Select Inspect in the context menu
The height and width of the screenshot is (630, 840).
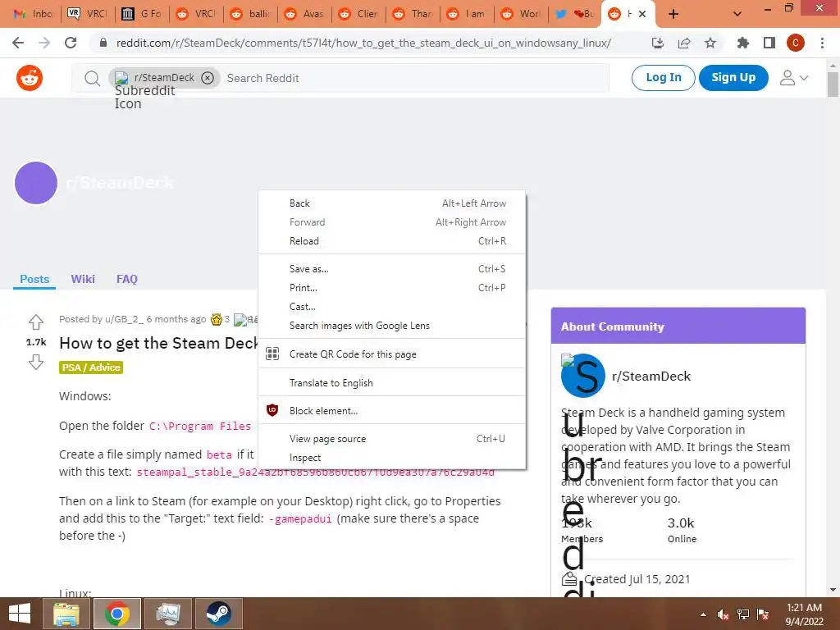tap(392, 458)
